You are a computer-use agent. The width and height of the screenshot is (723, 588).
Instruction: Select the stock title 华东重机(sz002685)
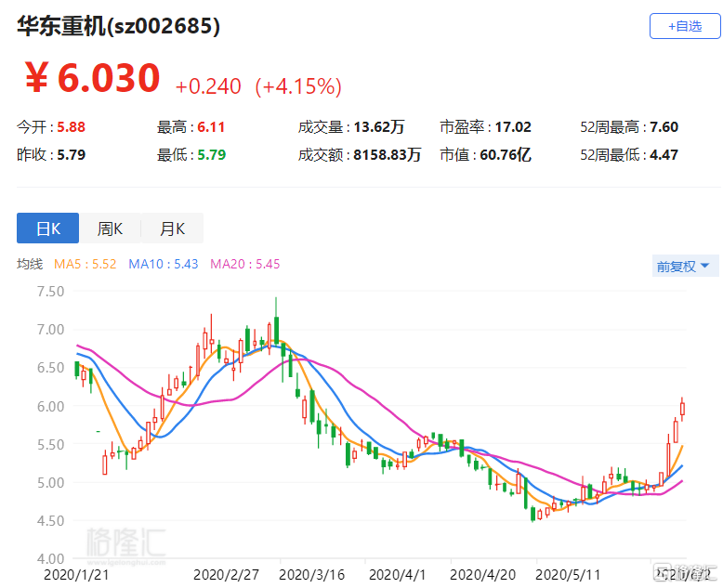pos(119,26)
